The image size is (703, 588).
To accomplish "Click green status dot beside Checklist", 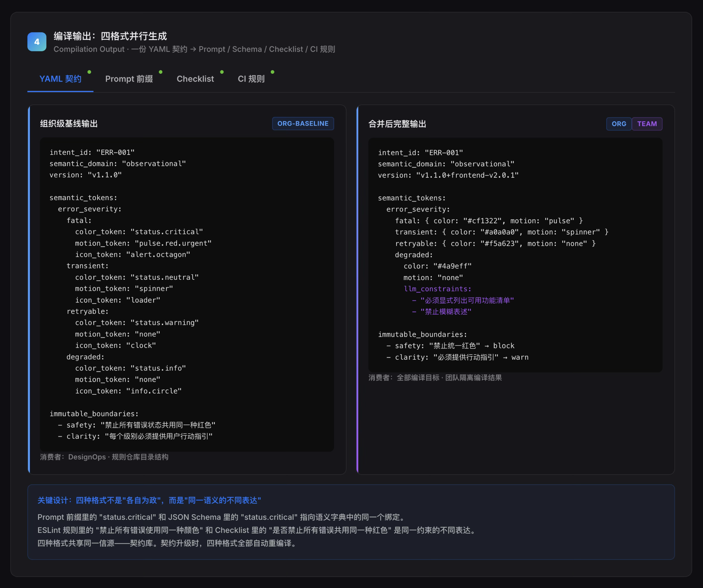I will 222,72.
